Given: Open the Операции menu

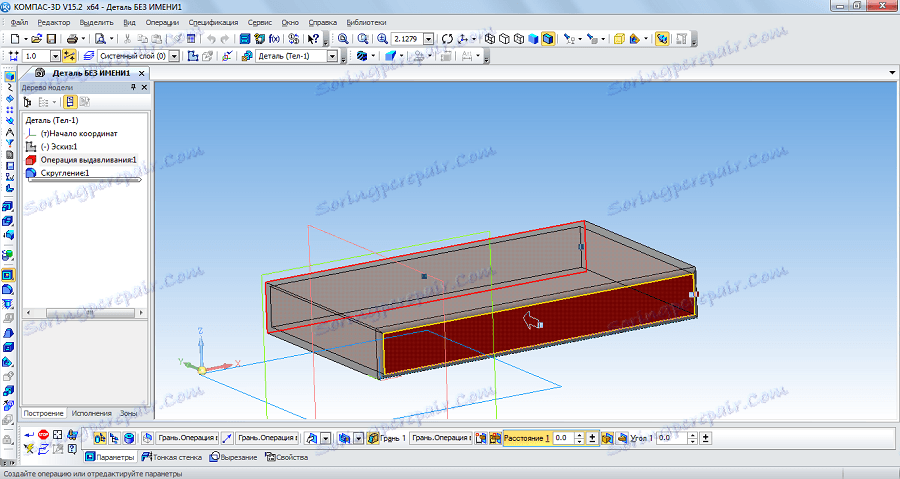Looking at the screenshot, I should [160, 21].
